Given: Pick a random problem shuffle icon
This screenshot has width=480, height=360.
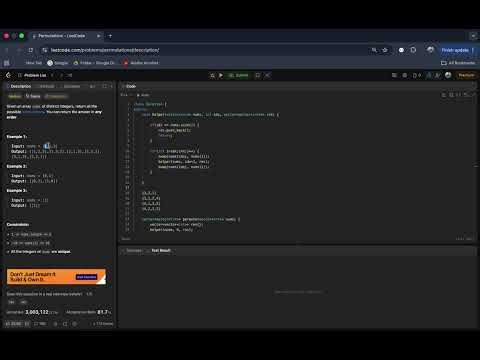Looking at the screenshot, I should click(x=70, y=75).
